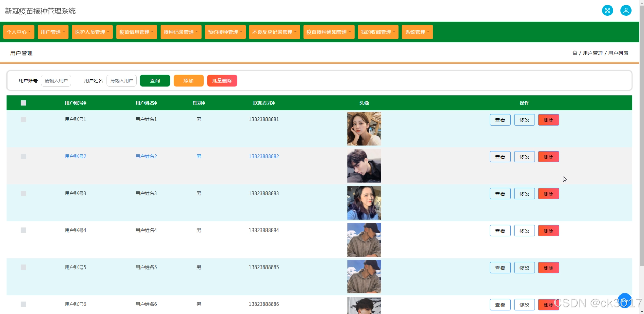Image resolution: width=644 pixels, height=314 pixels.
Task: Click the back-to-top round button
Action: (x=625, y=301)
